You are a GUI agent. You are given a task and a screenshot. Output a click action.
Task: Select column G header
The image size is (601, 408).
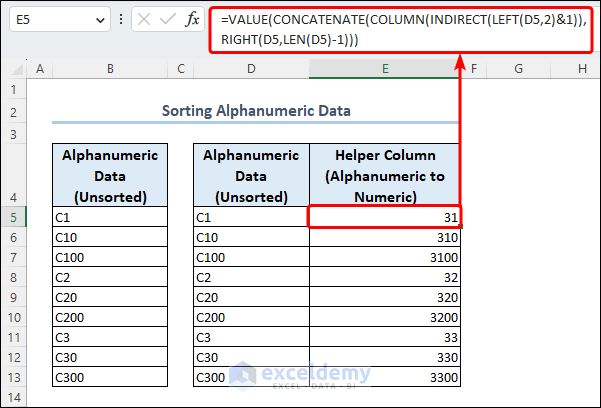(518, 69)
